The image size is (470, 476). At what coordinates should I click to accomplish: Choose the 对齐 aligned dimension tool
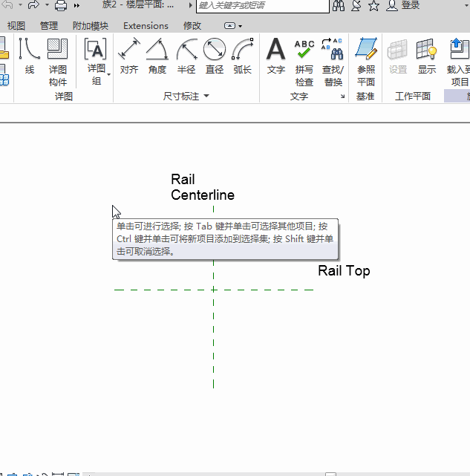pyautogui.click(x=129, y=57)
